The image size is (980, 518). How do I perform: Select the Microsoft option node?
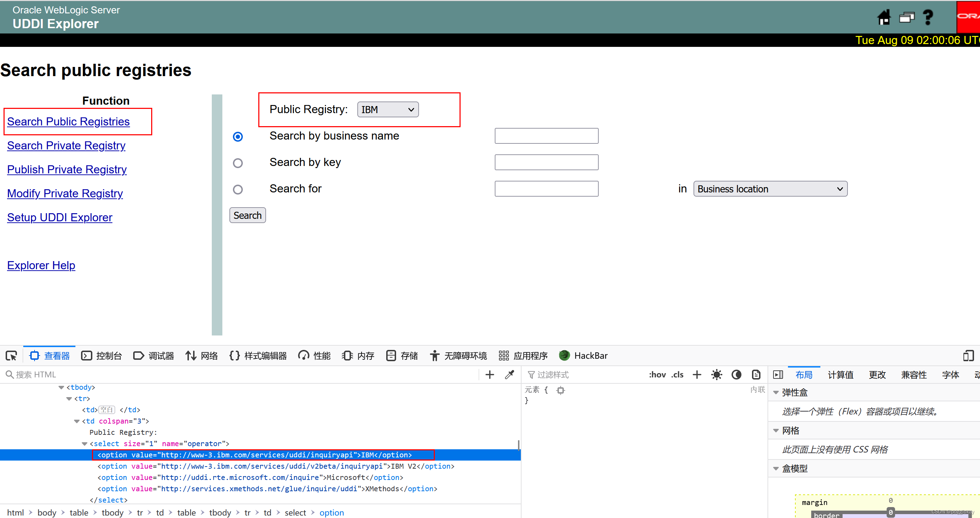click(x=250, y=478)
